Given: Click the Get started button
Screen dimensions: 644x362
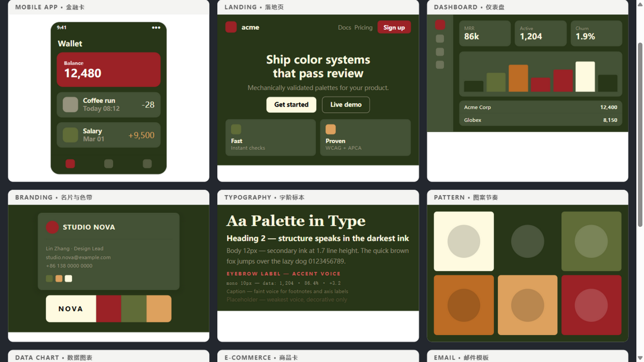Looking at the screenshot, I should point(291,105).
